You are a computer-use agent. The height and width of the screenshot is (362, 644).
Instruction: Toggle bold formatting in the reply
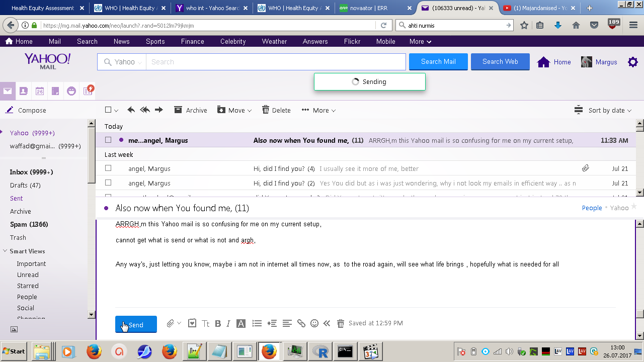tap(218, 323)
